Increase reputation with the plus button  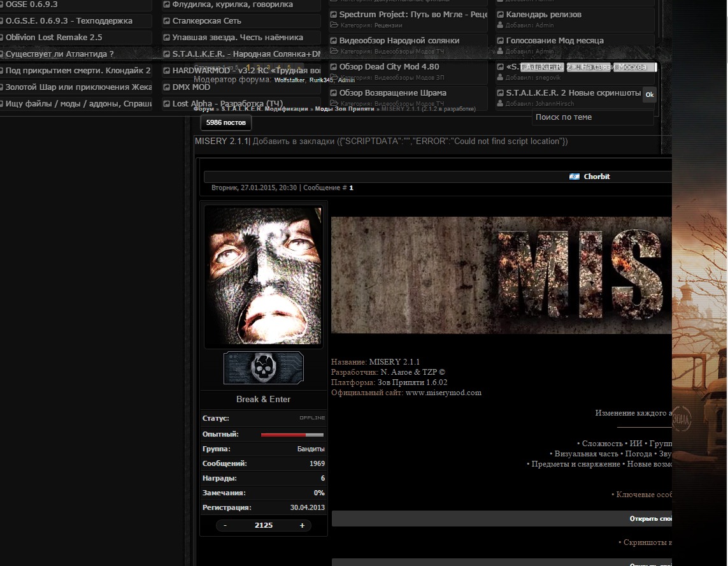[302, 526]
